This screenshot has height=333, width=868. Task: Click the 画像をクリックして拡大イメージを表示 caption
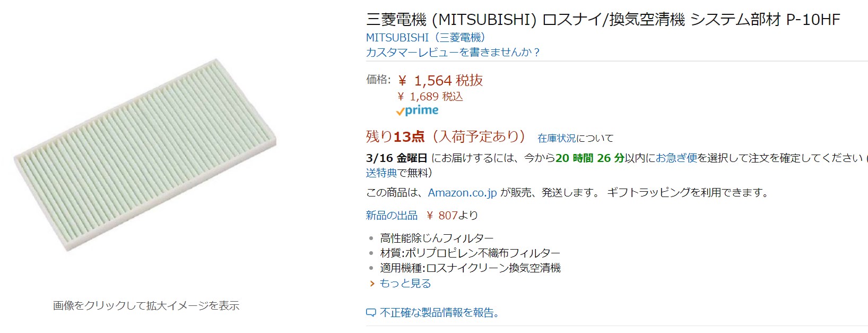click(x=146, y=305)
